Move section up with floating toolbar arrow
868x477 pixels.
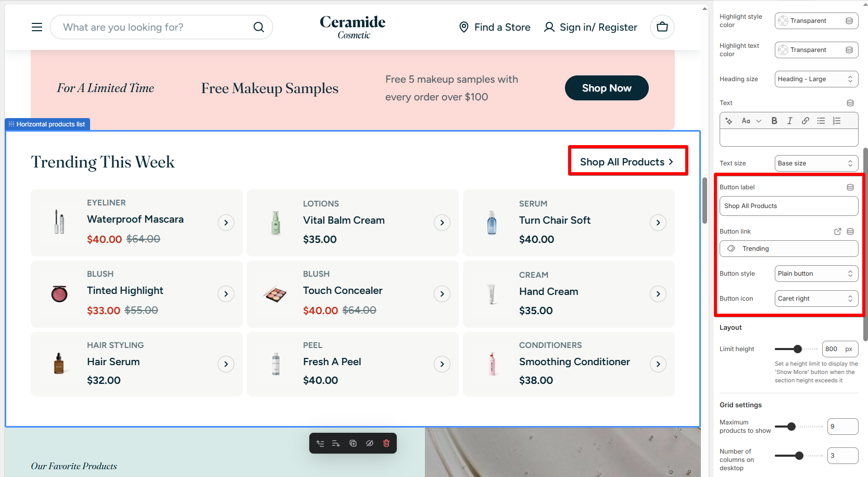(x=320, y=443)
